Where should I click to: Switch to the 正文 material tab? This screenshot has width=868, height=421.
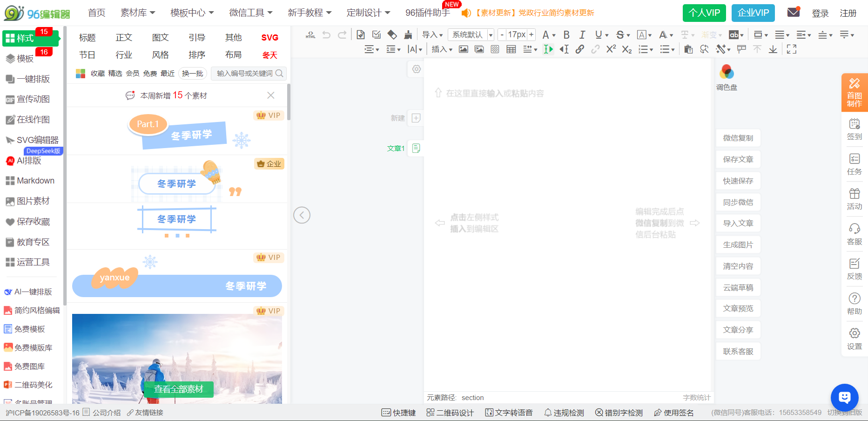[123, 37]
